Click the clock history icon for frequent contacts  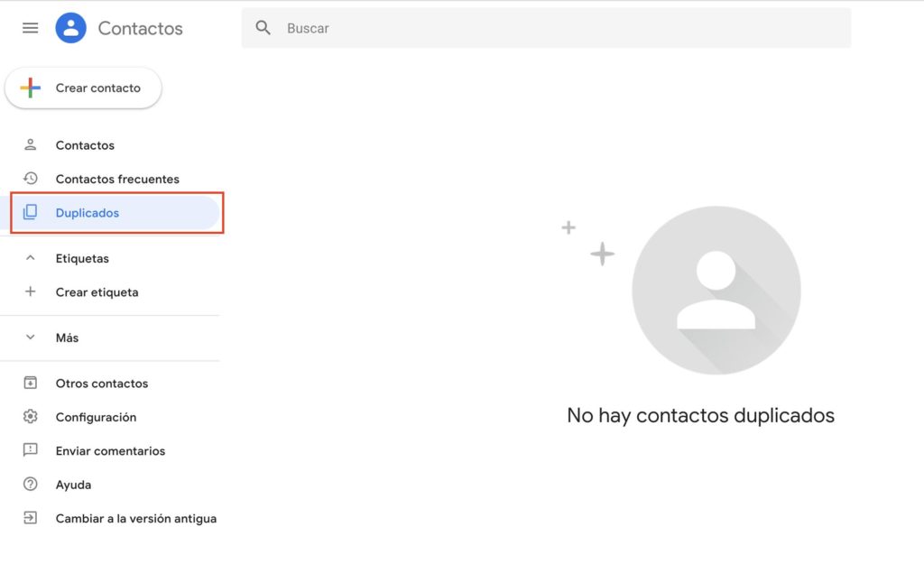point(31,179)
